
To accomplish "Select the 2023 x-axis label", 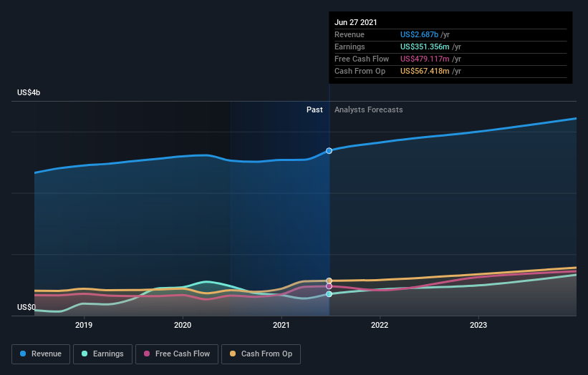I will (478, 325).
